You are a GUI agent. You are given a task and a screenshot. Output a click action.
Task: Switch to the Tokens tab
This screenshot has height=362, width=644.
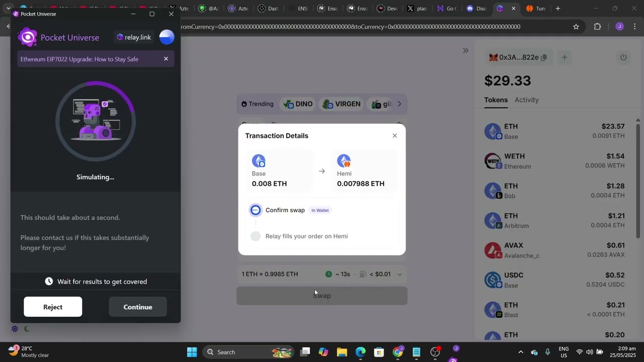pos(496,100)
